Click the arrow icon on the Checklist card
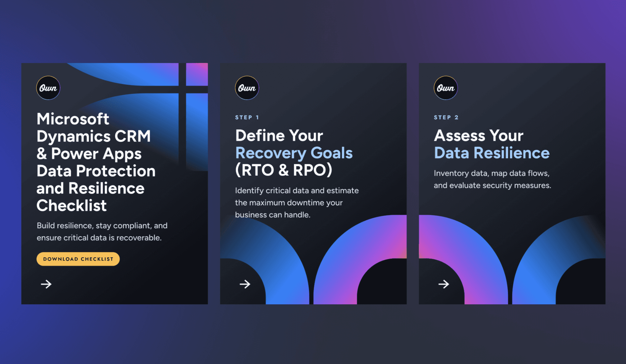Image resolution: width=626 pixels, height=364 pixels. [x=46, y=284]
